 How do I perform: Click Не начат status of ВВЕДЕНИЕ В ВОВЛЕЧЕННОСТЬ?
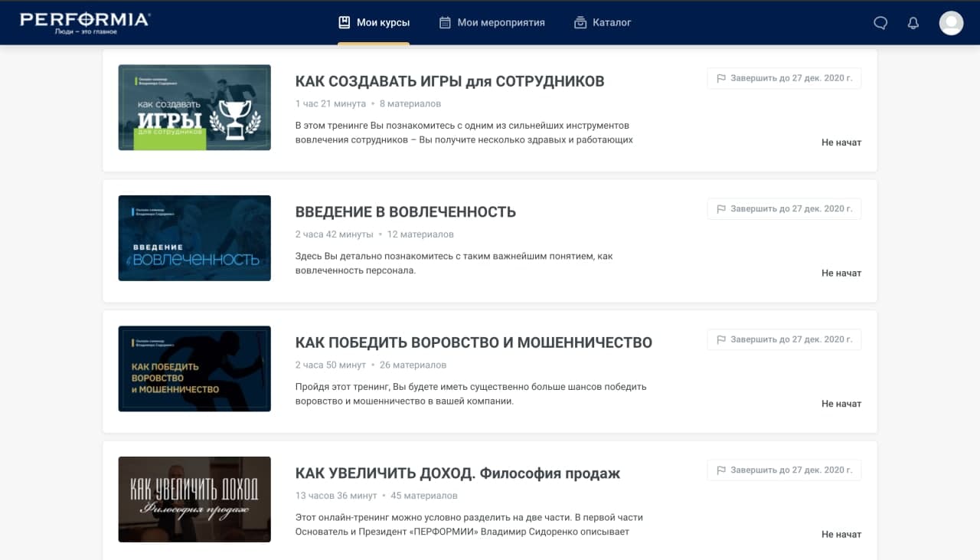tap(841, 273)
